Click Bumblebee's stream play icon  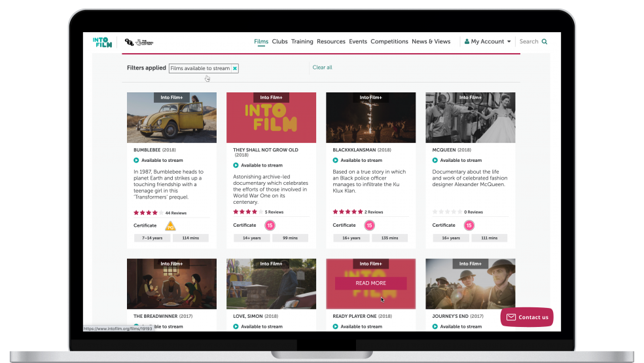(136, 161)
